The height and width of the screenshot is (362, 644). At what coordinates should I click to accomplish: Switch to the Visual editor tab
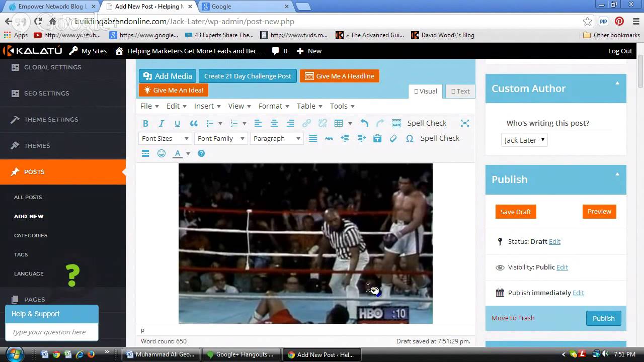click(x=426, y=91)
